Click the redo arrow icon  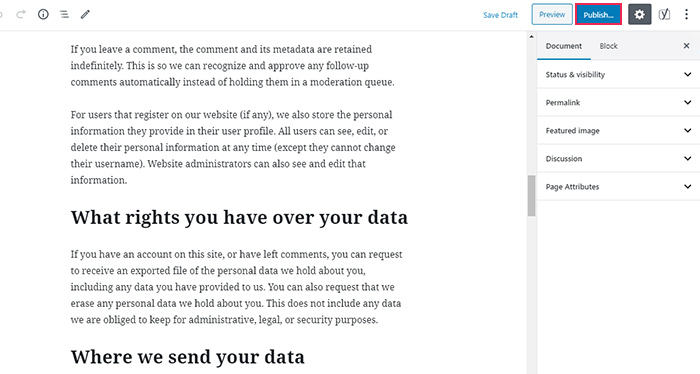point(21,15)
